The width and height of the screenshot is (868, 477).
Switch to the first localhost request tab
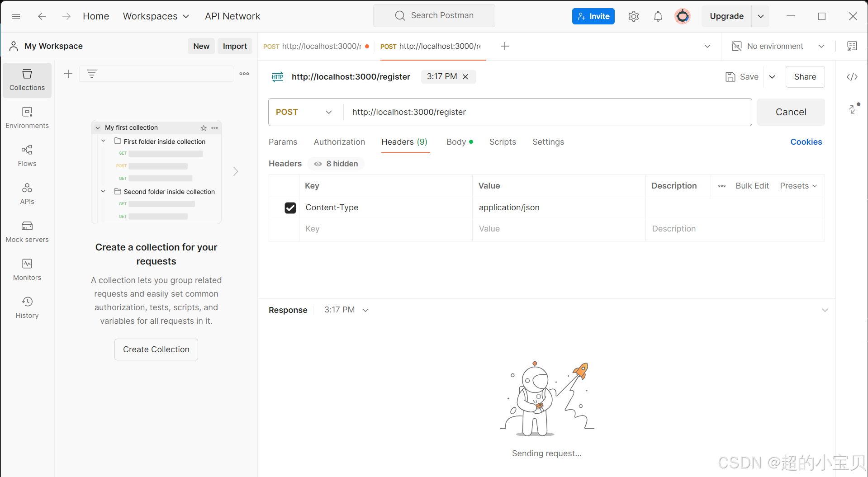pos(316,46)
